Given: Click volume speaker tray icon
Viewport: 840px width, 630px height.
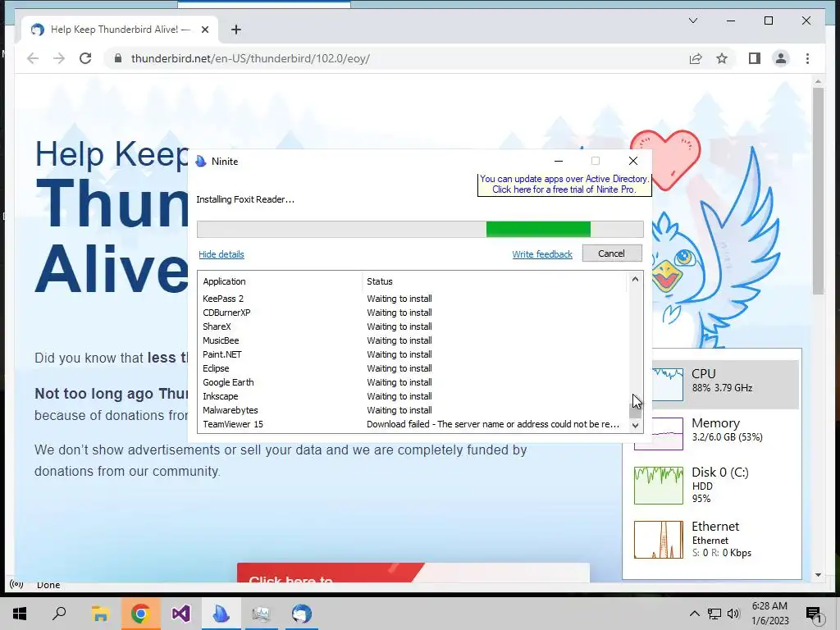Looking at the screenshot, I should tap(733, 614).
